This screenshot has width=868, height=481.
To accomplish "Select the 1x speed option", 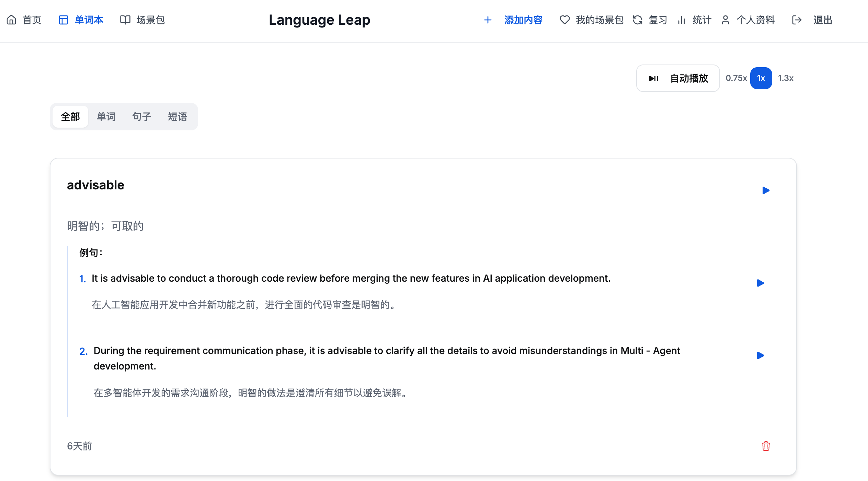I will coord(761,78).
